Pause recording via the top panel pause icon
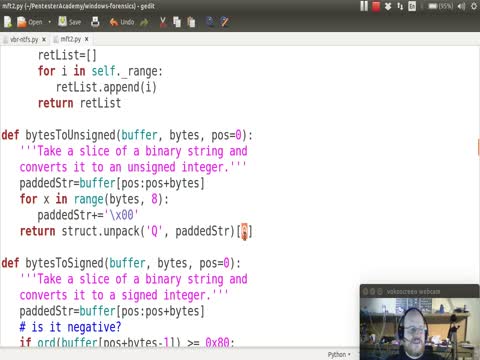 (x=364, y=6)
